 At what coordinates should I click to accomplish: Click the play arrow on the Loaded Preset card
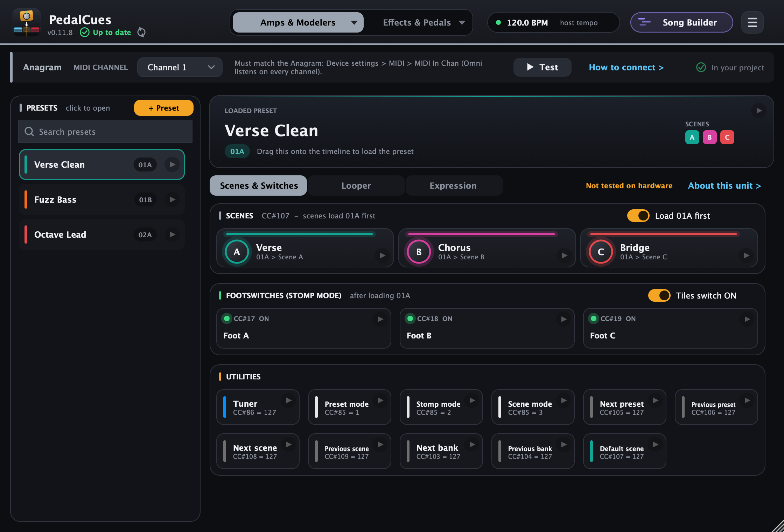pyautogui.click(x=759, y=111)
